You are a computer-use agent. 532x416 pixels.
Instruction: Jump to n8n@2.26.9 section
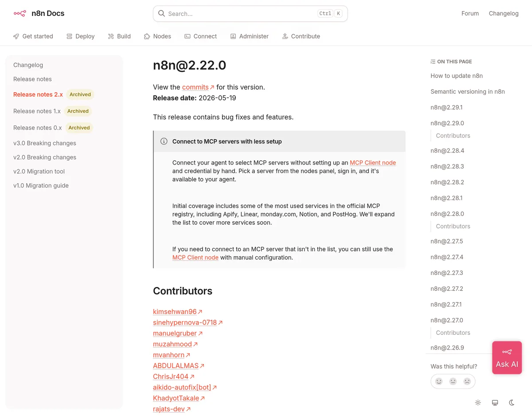coord(447,348)
